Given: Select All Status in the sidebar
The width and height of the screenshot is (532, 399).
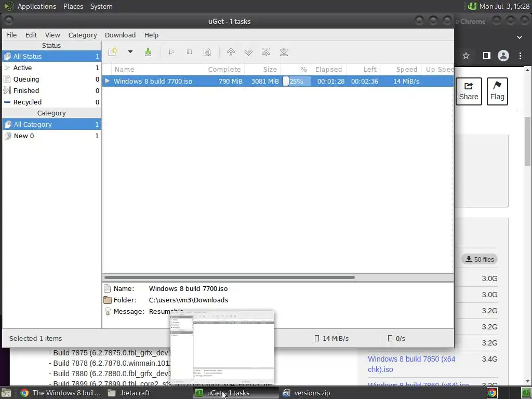Looking at the screenshot, I should pyautogui.click(x=51, y=56).
